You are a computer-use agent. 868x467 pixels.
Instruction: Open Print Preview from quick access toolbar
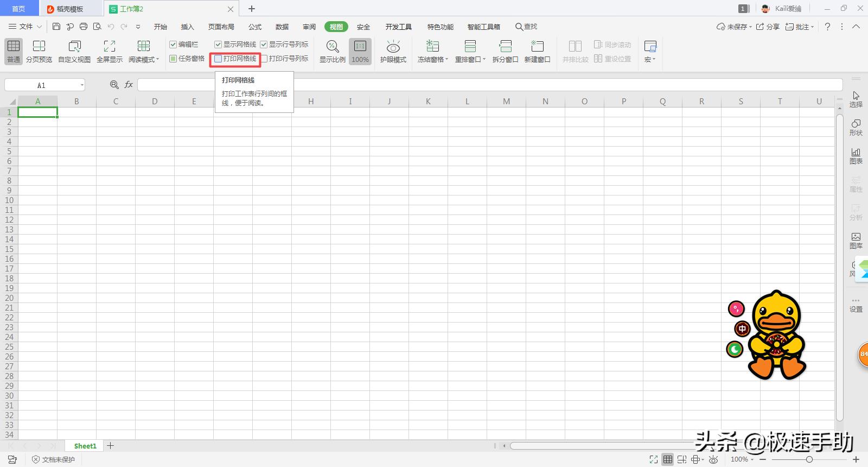click(x=97, y=27)
